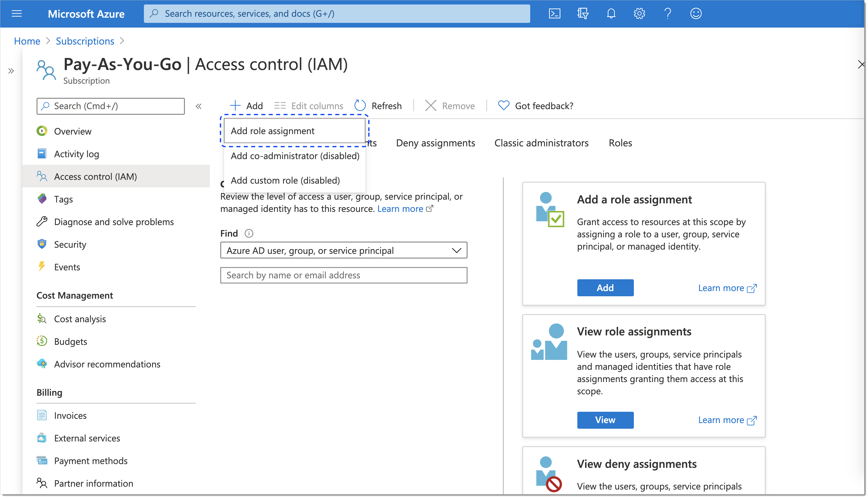Viewport: 868px width, 498px height.
Task: Click the View role assignments card icon
Action: 549,342
